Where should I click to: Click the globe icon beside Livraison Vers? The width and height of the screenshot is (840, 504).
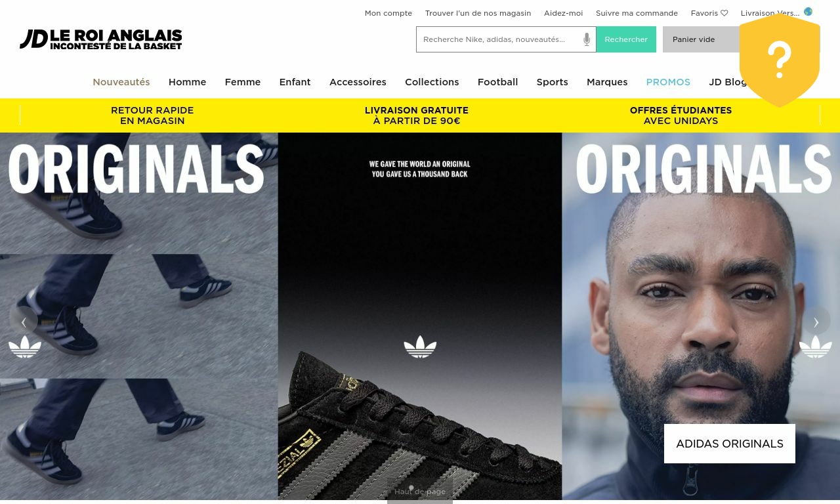808,12
